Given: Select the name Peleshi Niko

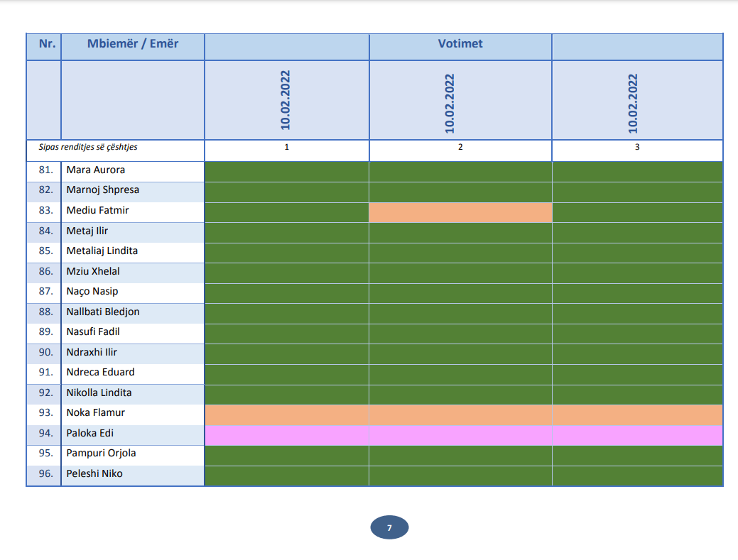Looking at the screenshot, I should click(x=94, y=474).
